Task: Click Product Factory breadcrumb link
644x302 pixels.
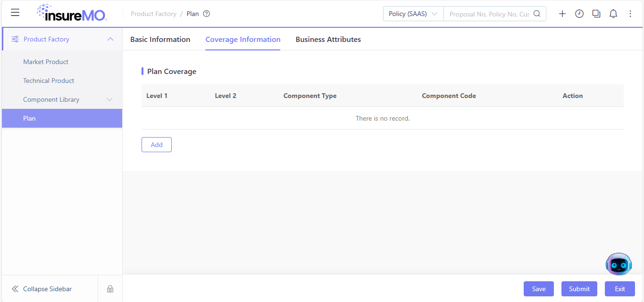Action: [x=153, y=14]
